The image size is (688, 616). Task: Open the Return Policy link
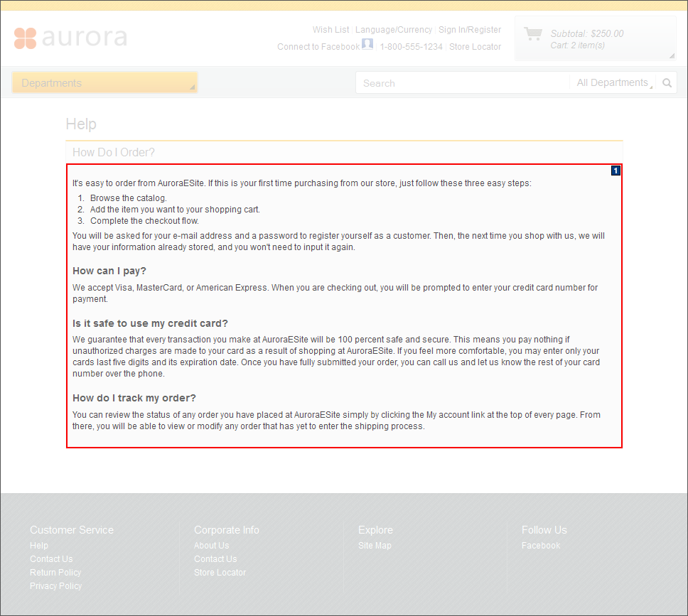pyautogui.click(x=55, y=573)
